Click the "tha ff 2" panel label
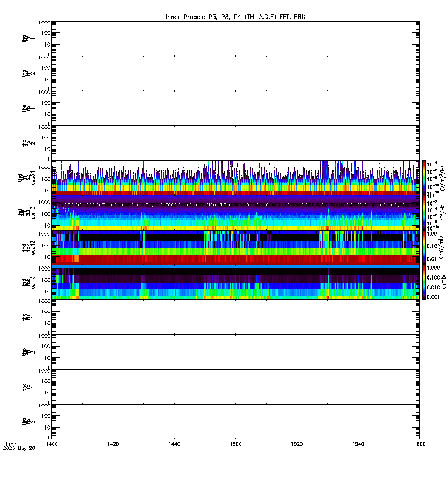The height and width of the screenshot is (478, 448). pos(28,73)
